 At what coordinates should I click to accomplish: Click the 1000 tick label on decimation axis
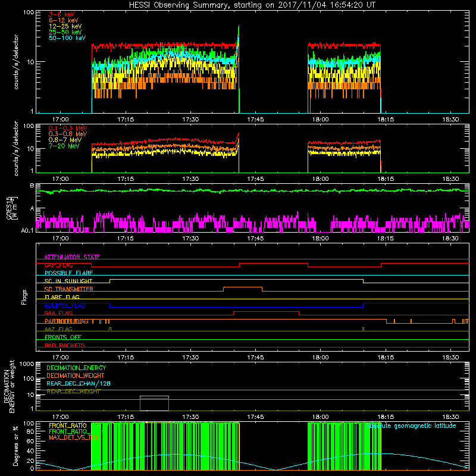(27, 364)
